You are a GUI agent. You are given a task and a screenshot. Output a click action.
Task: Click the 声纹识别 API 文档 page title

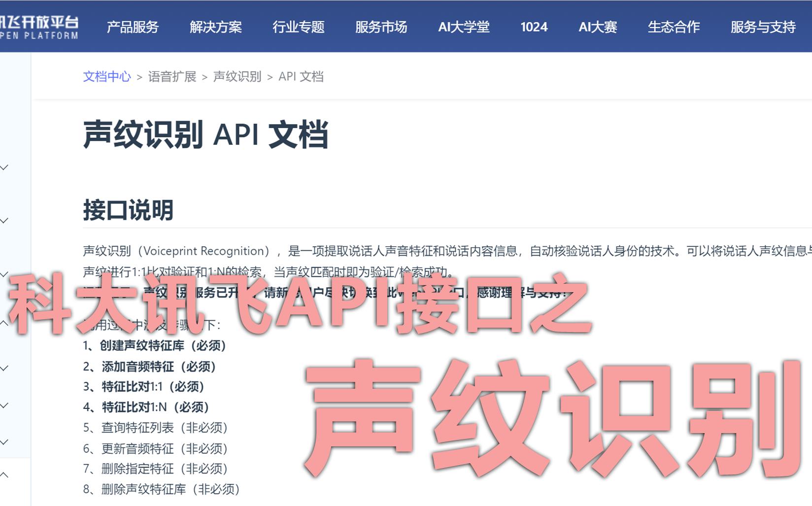(205, 134)
